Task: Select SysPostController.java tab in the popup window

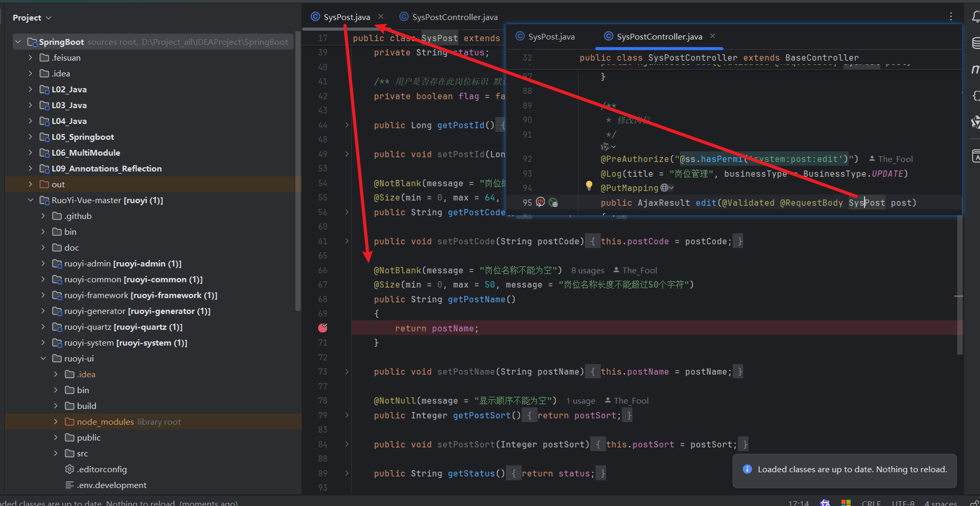Action: coord(659,36)
